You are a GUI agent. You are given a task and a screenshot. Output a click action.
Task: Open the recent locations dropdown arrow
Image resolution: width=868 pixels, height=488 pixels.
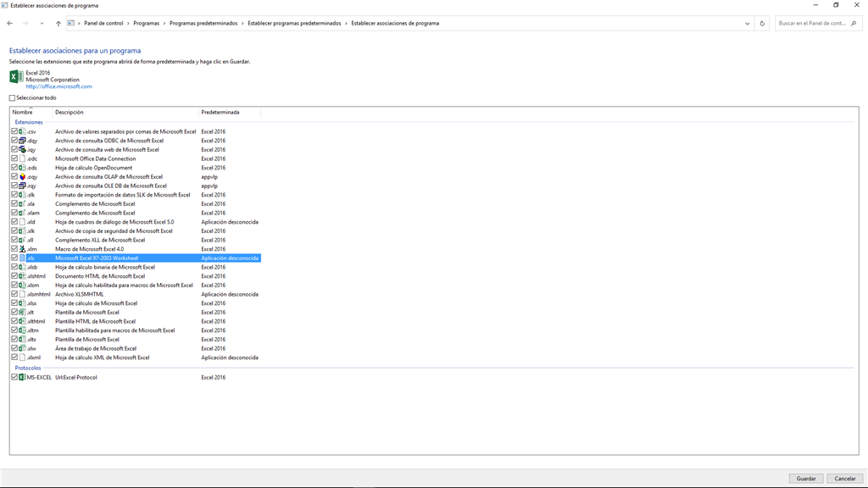(42, 23)
